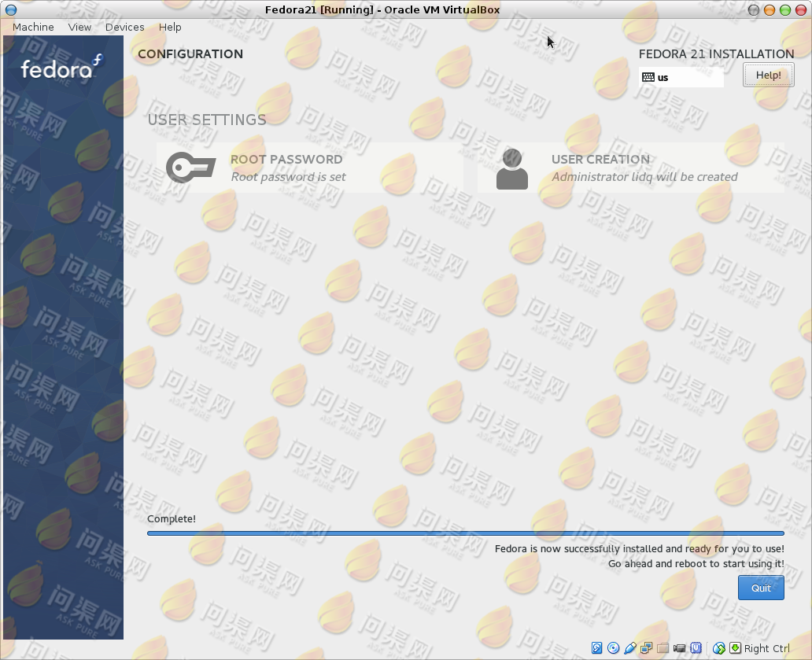The image size is (812, 660).
Task: Open Root Password settings
Action: click(x=310, y=168)
